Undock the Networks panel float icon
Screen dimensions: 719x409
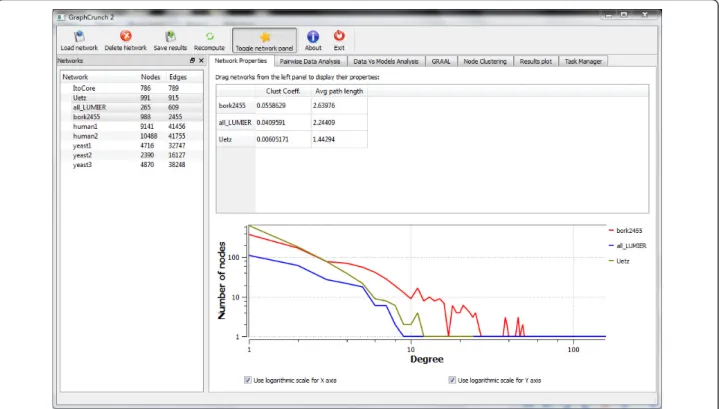click(x=192, y=61)
